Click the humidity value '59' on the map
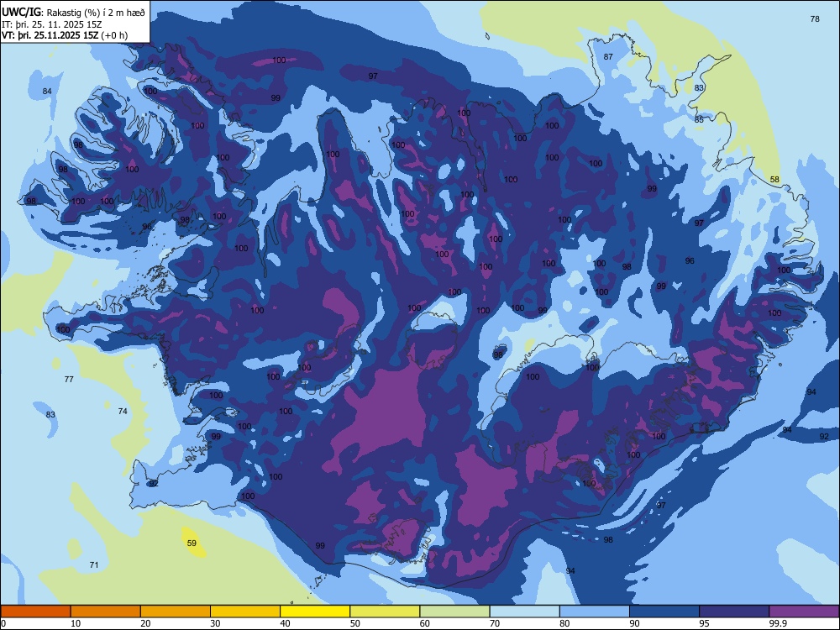 [x=192, y=543]
